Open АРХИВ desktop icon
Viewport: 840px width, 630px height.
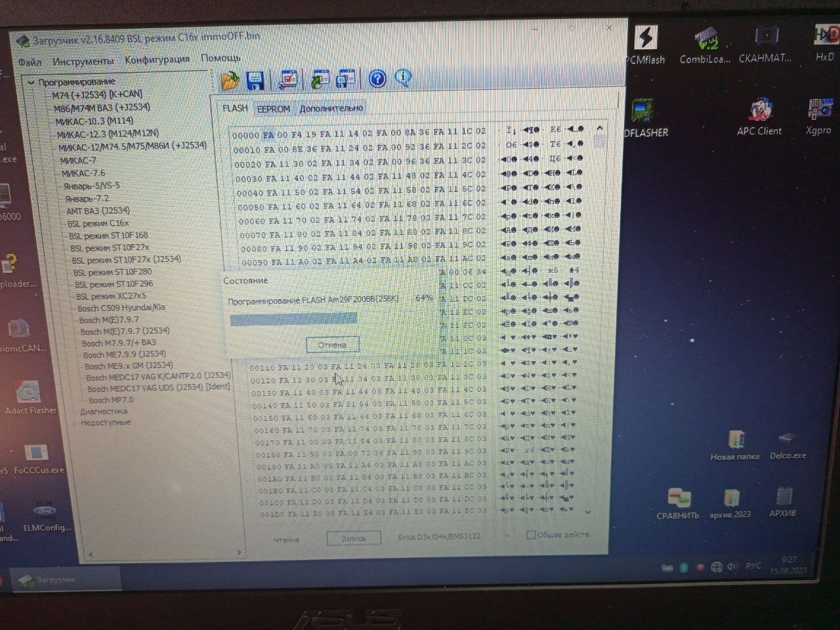(x=782, y=503)
